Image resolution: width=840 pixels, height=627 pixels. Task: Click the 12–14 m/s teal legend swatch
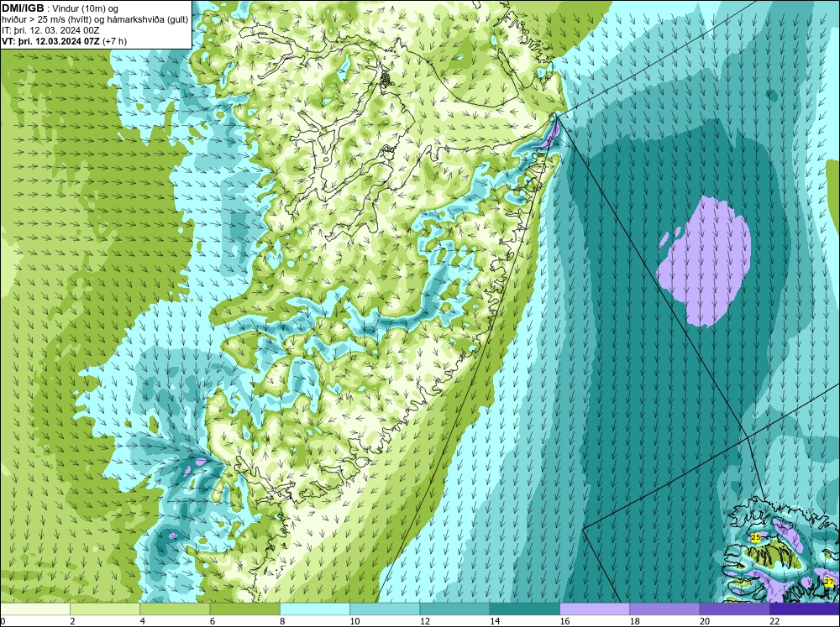[454, 609]
